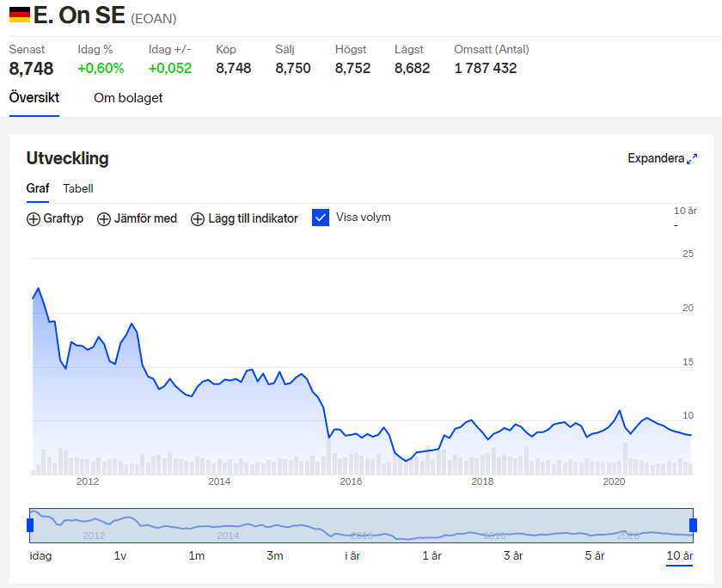
Task: Select the 10 år time range
Action: coord(678,556)
